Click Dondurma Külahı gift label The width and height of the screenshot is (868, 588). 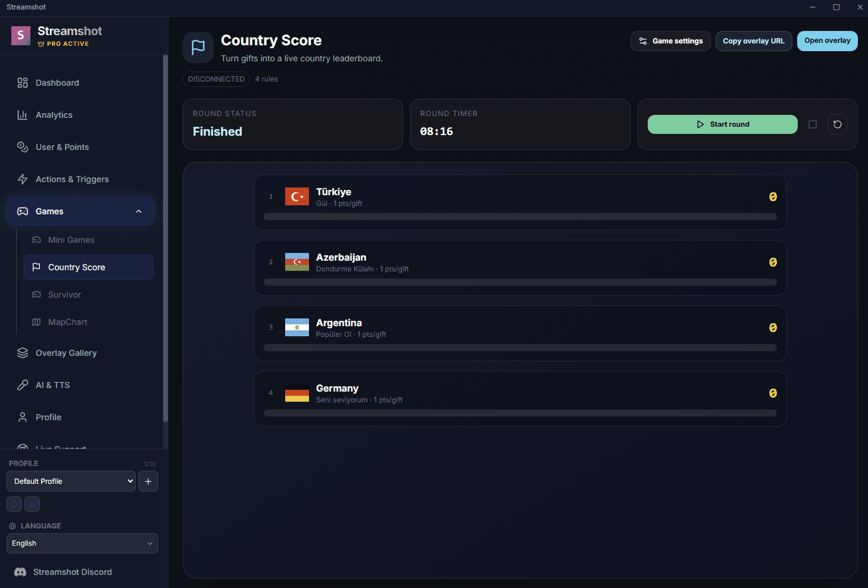pyautogui.click(x=345, y=269)
